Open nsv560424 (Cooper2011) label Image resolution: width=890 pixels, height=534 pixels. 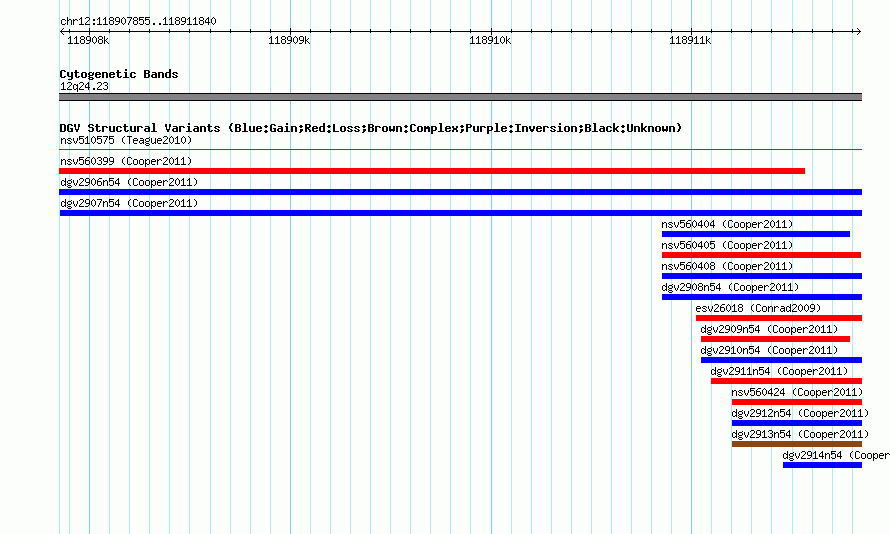point(797,392)
